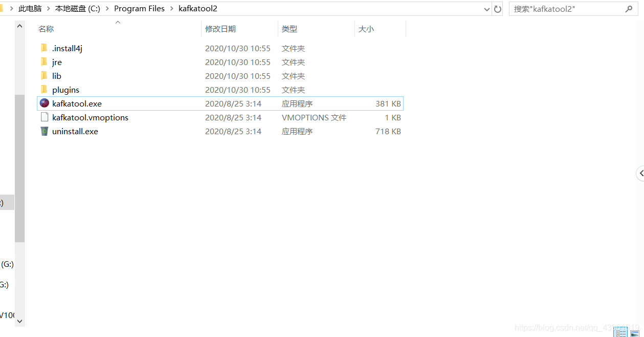This screenshot has height=337, width=644.
Task: Expand the side panel collapse arrow
Action: click(x=640, y=173)
